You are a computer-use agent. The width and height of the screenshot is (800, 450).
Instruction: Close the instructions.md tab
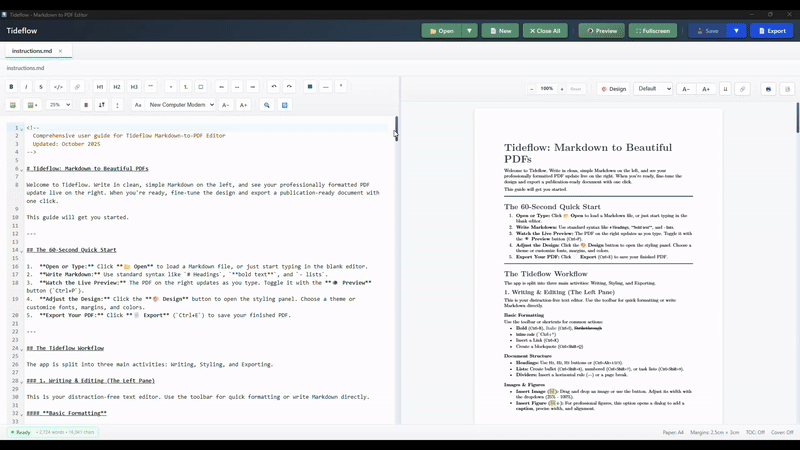pyautogui.click(x=60, y=51)
